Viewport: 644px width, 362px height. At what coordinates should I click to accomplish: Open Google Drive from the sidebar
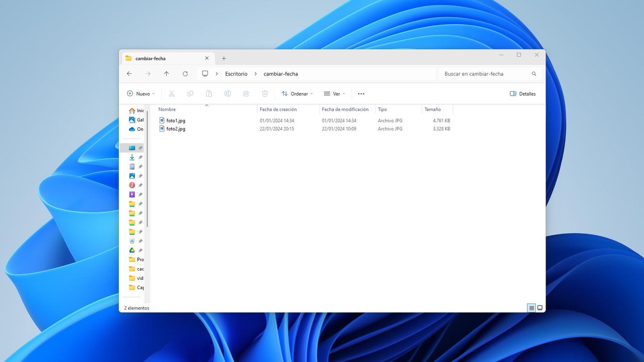click(131, 250)
